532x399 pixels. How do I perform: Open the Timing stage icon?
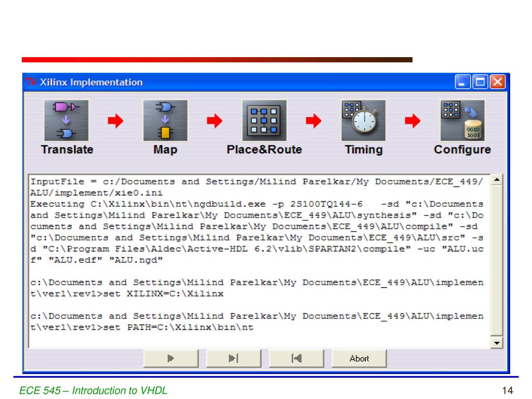(x=363, y=121)
